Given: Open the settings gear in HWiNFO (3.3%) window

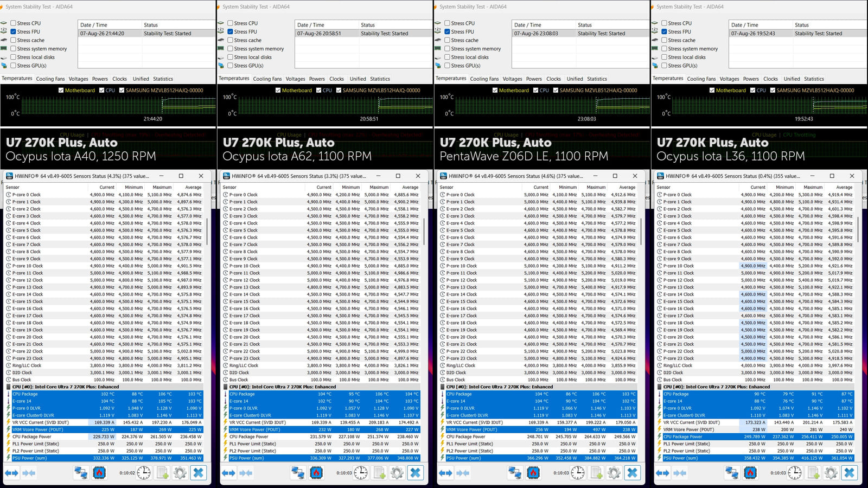Looking at the screenshot, I should [x=397, y=473].
